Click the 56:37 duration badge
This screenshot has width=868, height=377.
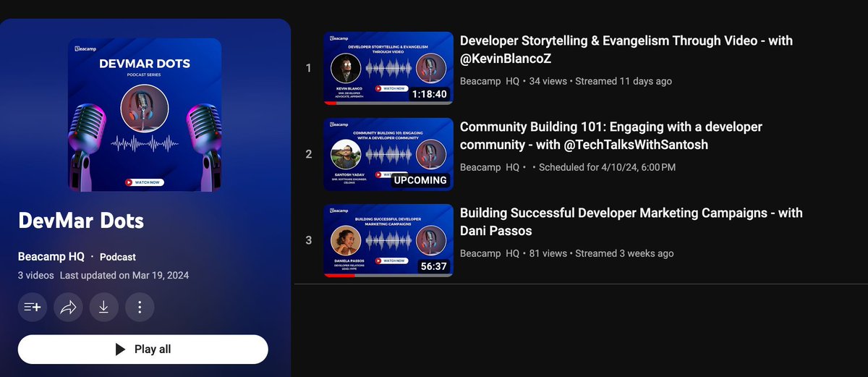pos(434,266)
